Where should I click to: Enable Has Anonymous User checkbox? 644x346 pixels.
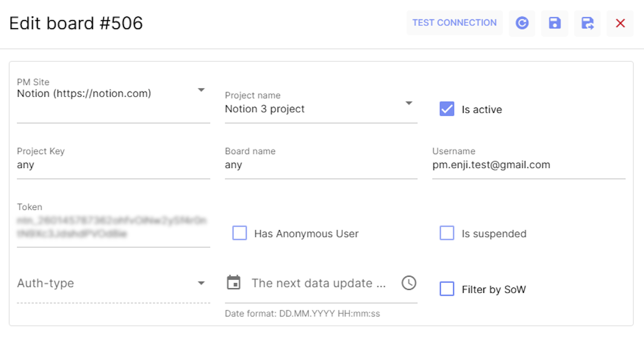(x=240, y=233)
